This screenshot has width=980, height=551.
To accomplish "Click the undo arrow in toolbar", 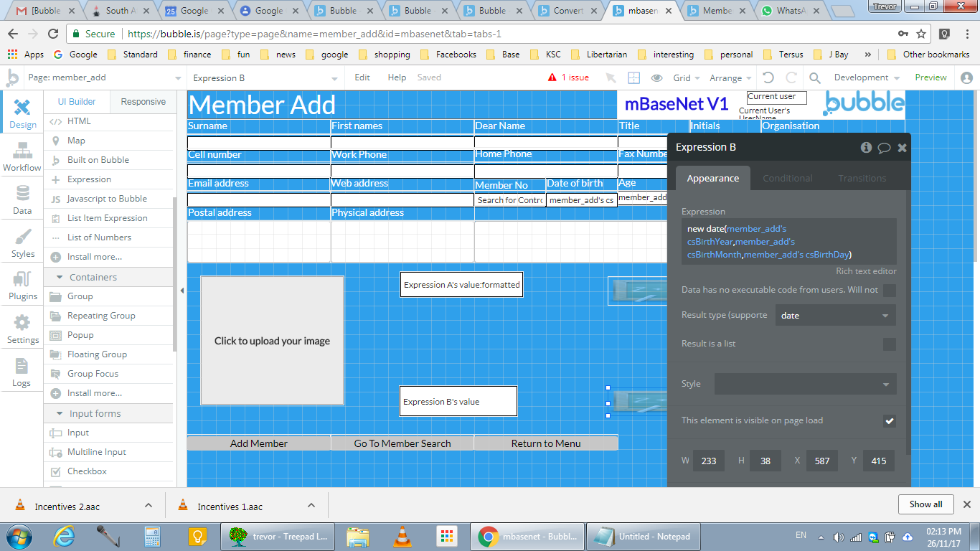I will [x=768, y=77].
